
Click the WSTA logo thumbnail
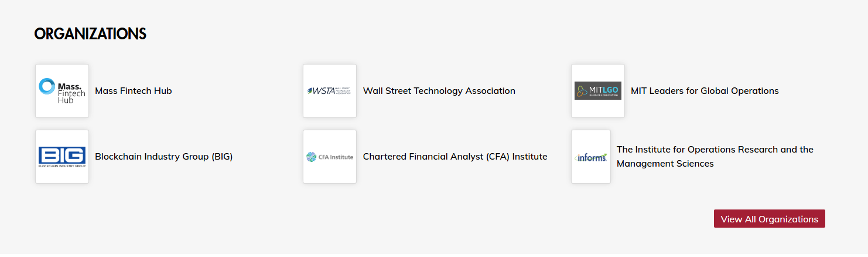(x=330, y=91)
